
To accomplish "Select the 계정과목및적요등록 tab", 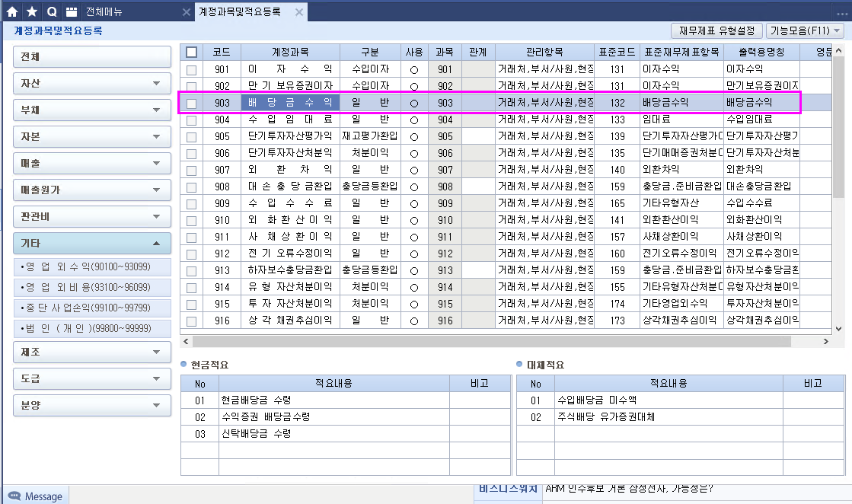I will (240, 11).
